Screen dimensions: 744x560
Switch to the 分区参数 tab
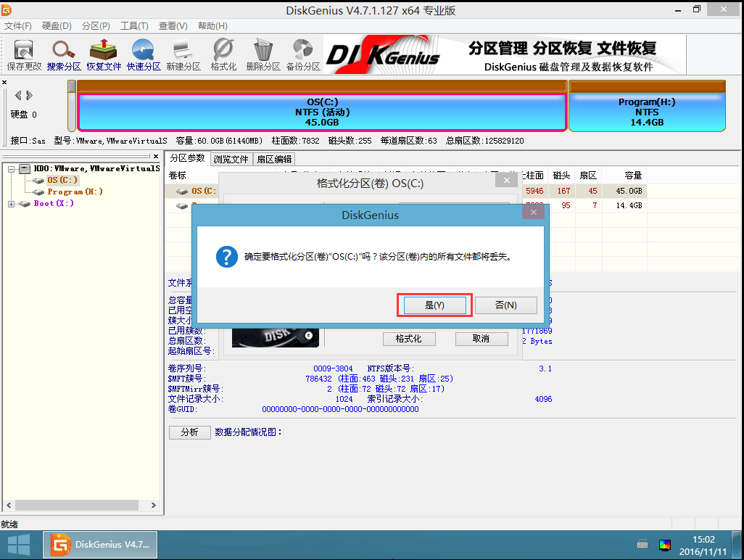(x=187, y=158)
